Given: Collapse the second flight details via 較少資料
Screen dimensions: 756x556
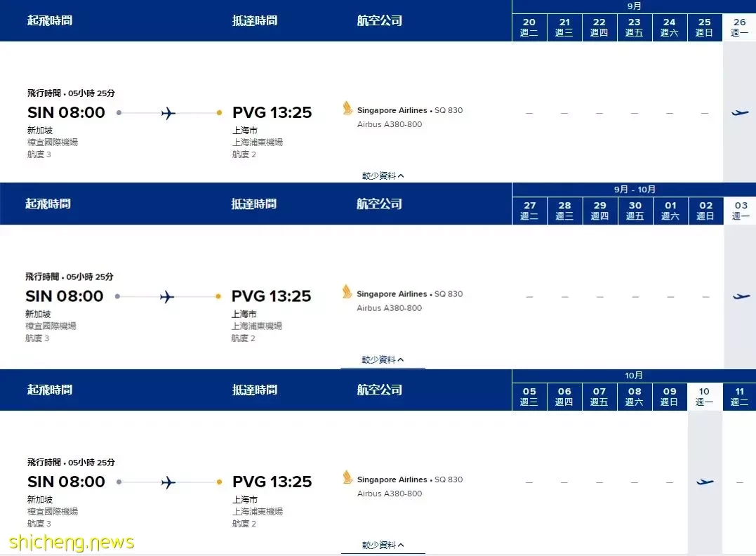Looking at the screenshot, I should tap(383, 359).
